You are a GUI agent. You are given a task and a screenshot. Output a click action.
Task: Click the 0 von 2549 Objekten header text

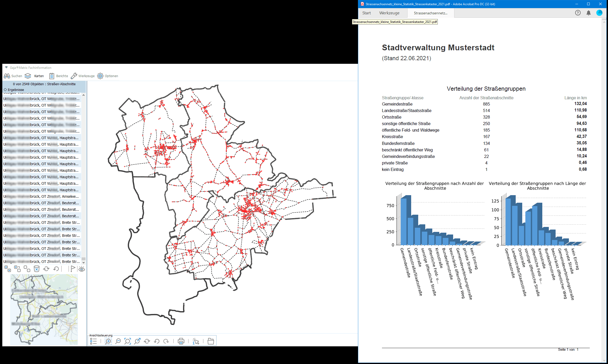click(44, 84)
